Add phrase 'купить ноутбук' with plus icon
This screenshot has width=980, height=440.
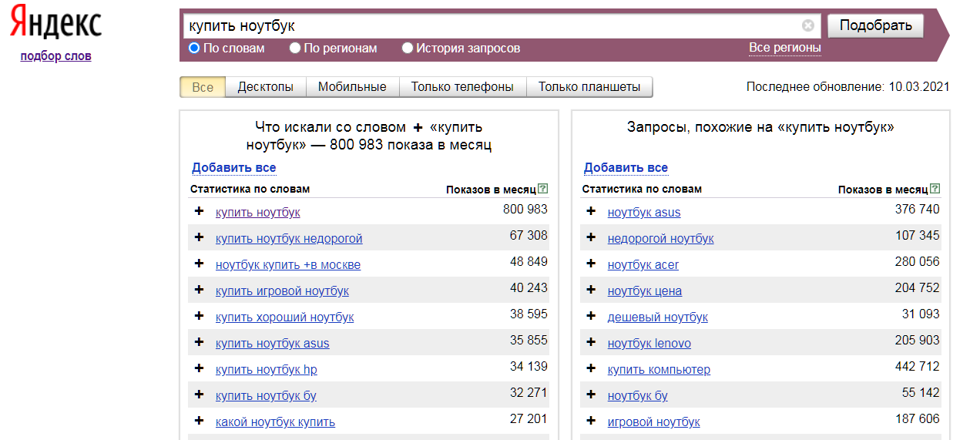pos(199,211)
